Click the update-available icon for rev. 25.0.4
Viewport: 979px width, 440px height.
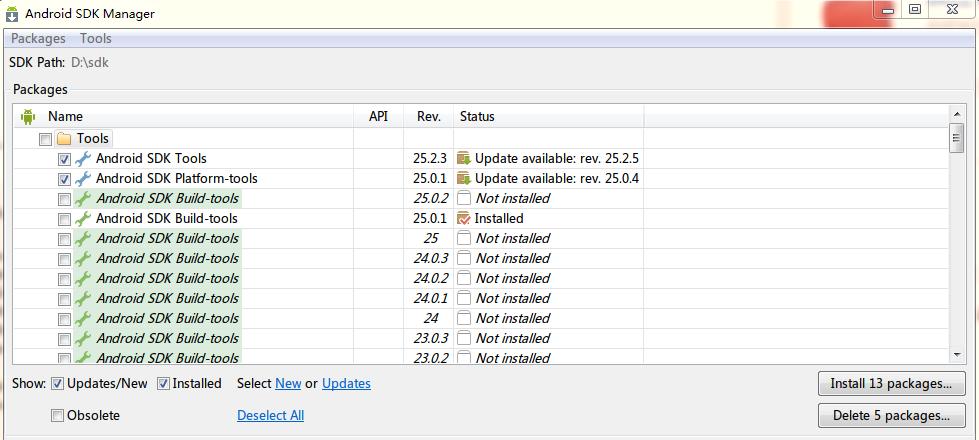tap(464, 178)
